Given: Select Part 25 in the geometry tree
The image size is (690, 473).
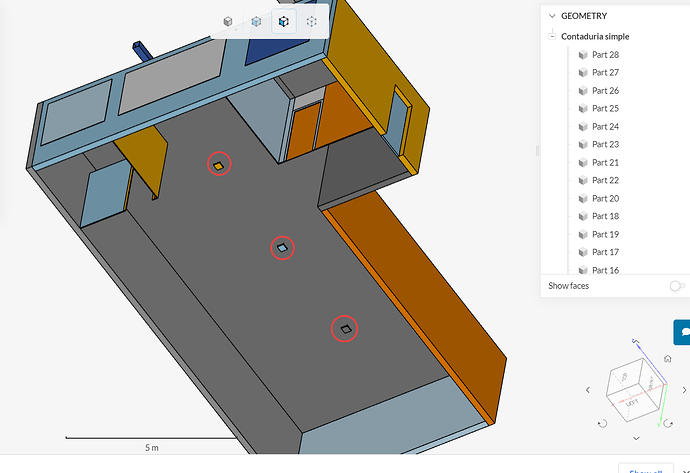Looking at the screenshot, I should tap(606, 108).
